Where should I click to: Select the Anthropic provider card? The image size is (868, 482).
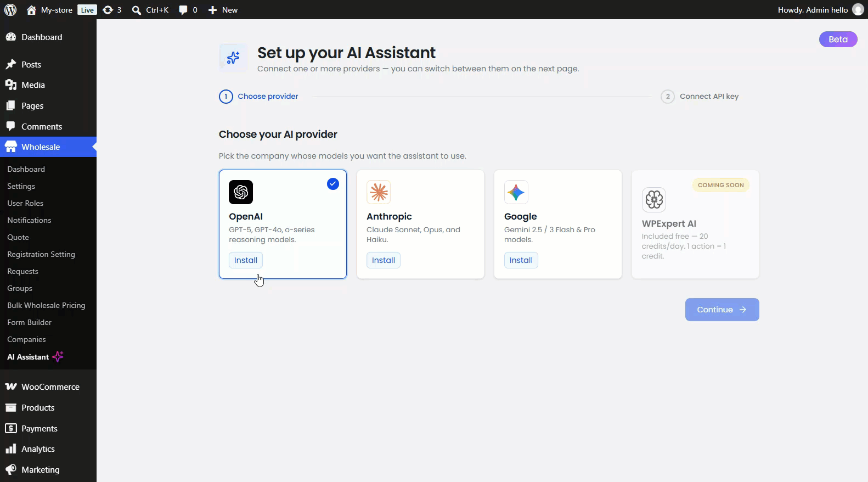click(420, 224)
